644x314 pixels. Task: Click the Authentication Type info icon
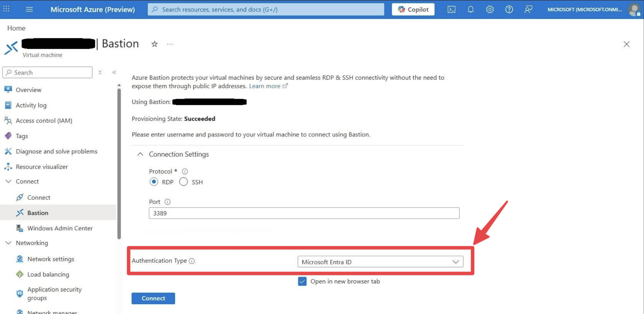(x=192, y=261)
